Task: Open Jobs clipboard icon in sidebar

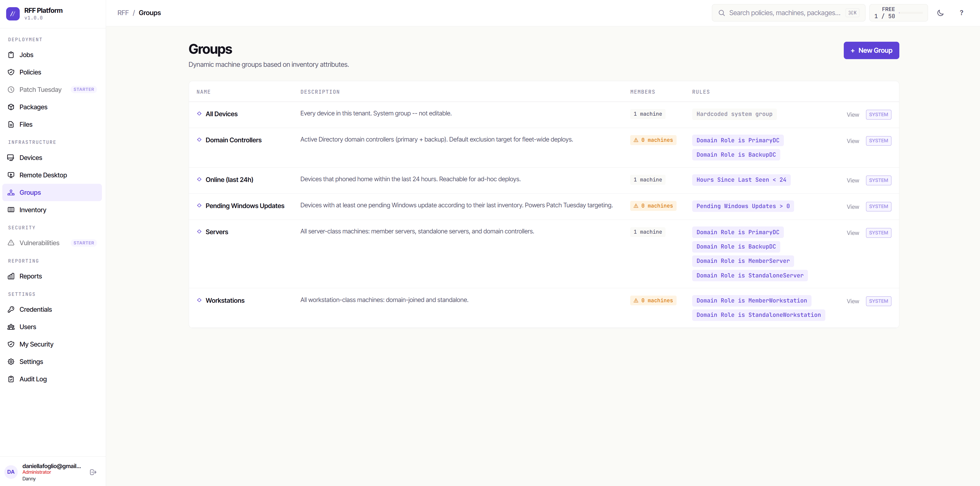Action: tap(11, 55)
